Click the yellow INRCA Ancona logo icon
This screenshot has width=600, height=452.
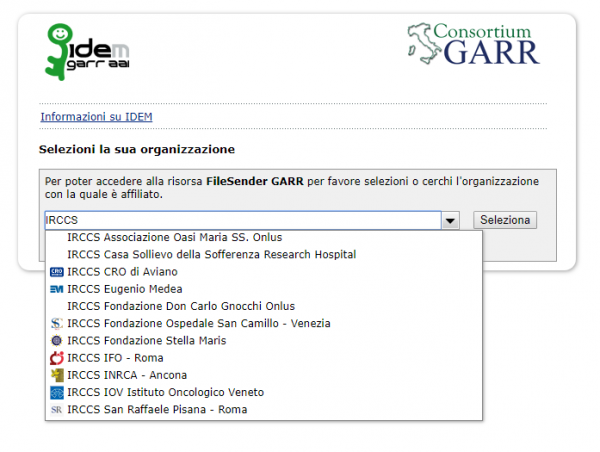[x=57, y=375]
